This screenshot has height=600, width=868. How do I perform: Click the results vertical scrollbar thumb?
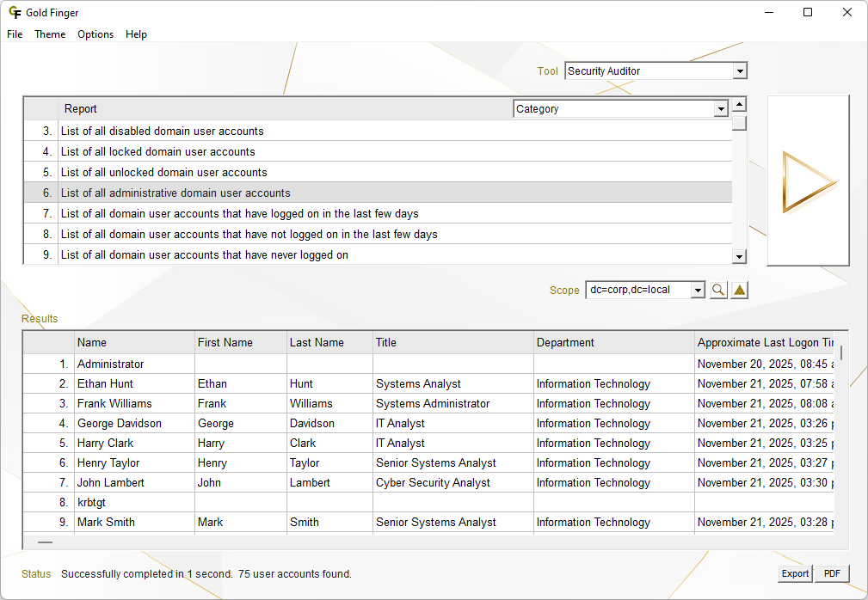[841, 352]
